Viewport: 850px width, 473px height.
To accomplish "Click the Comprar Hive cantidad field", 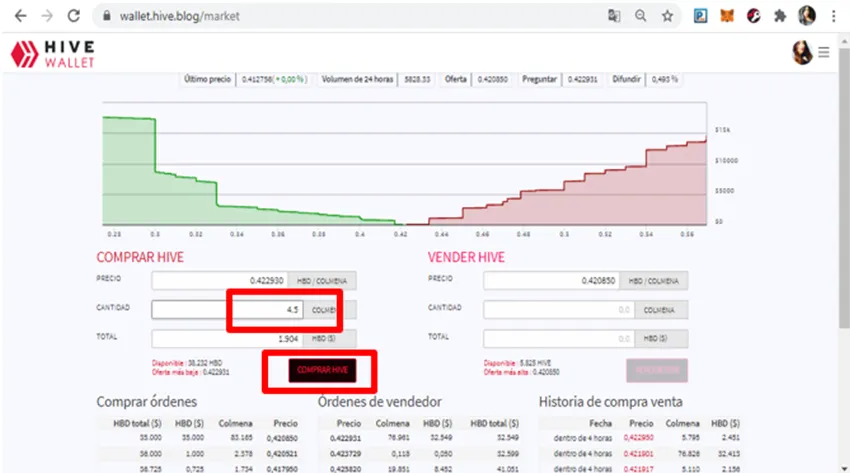I will pos(228,310).
